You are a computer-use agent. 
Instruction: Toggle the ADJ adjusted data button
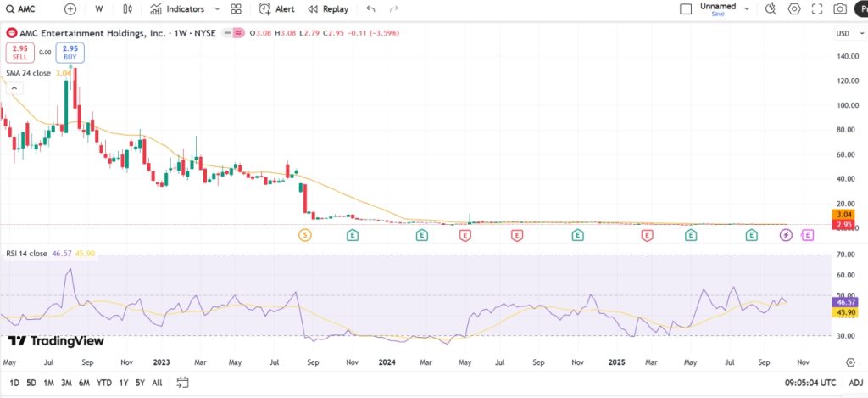(855, 382)
